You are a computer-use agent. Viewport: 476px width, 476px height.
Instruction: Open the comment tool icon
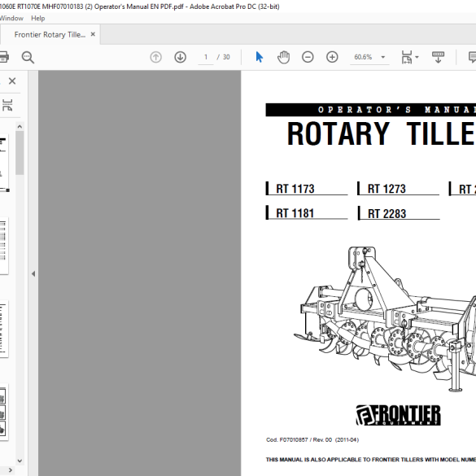click(x=473, y=57)
